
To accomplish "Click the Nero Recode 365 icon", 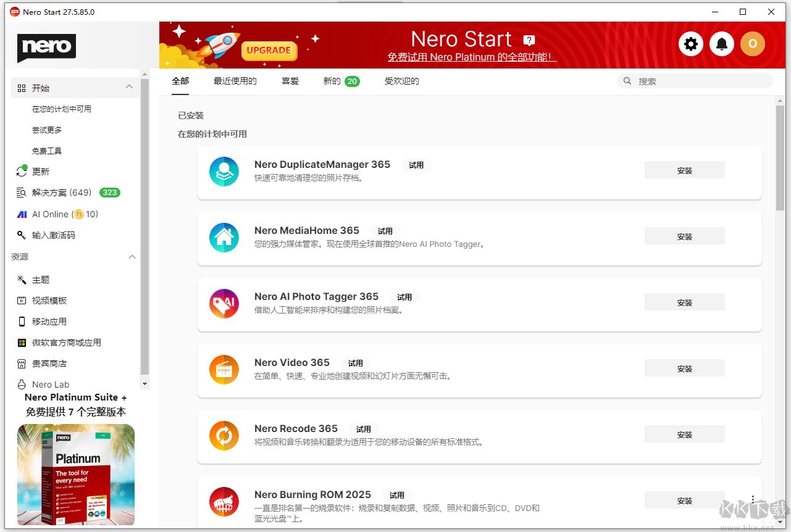I will coord(224,436).
